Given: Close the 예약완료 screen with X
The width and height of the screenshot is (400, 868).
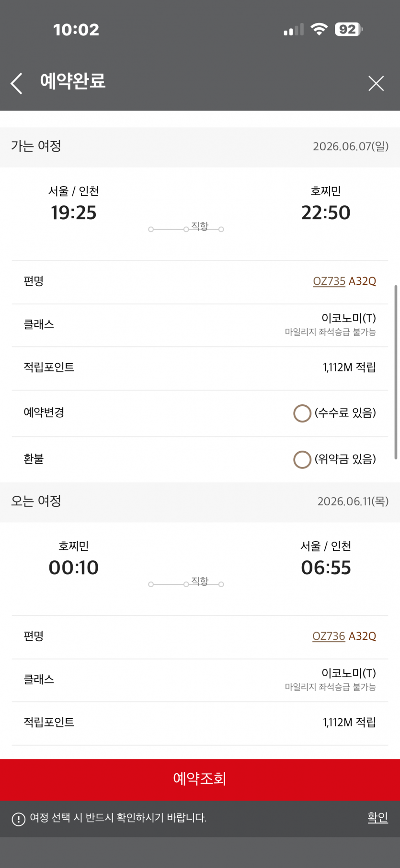Looking at the screenshot, I should [x=376, y=83].
